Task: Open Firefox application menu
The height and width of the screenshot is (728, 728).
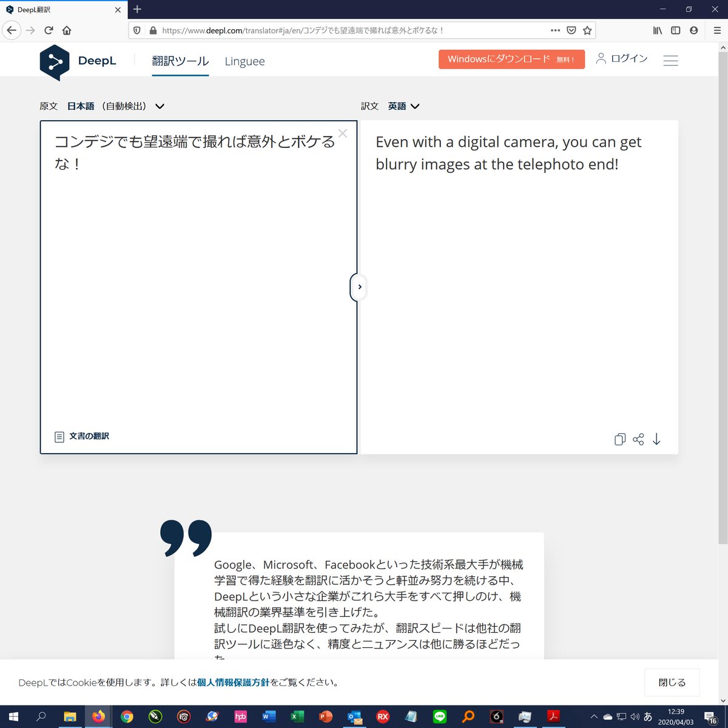Action: [716, 30]
